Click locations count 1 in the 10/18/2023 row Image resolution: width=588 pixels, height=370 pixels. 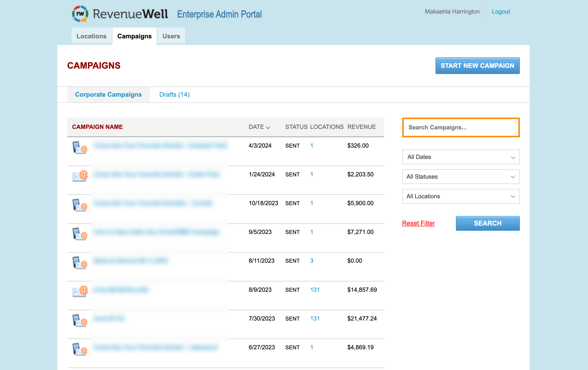(312, 203)
